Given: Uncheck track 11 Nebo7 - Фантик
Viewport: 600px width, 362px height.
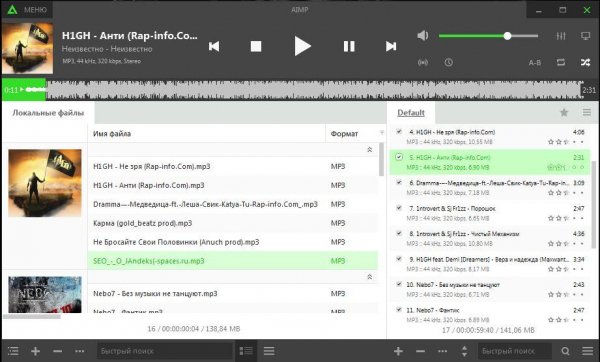Looking at the screenshot, I should 399,309.
